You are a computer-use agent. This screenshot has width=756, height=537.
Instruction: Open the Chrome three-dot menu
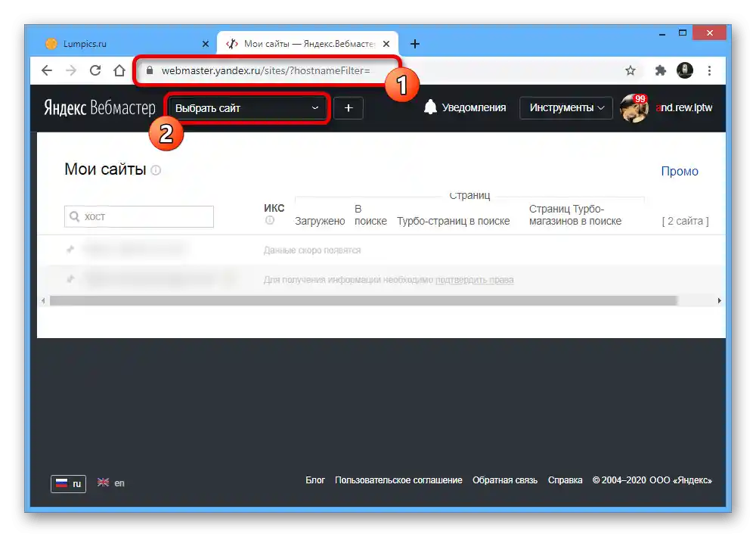[709, 70]
